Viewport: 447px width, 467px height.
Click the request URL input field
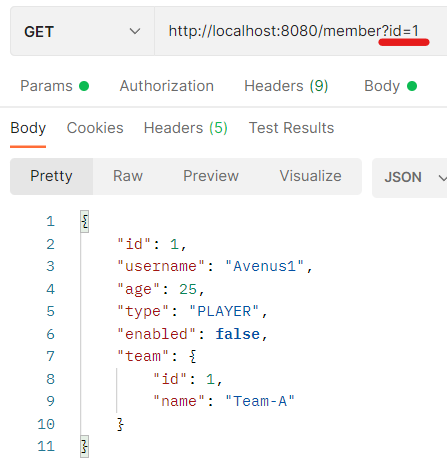[301, 31]
